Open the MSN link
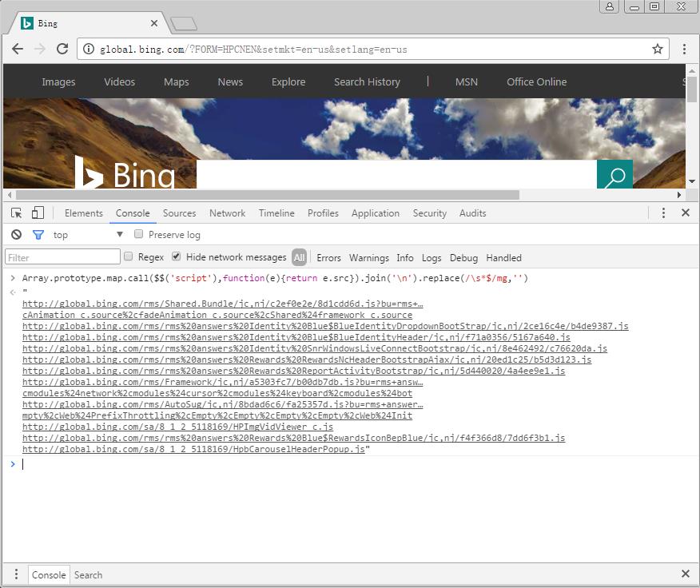This screenshot has width=700, height=588. 467,81
